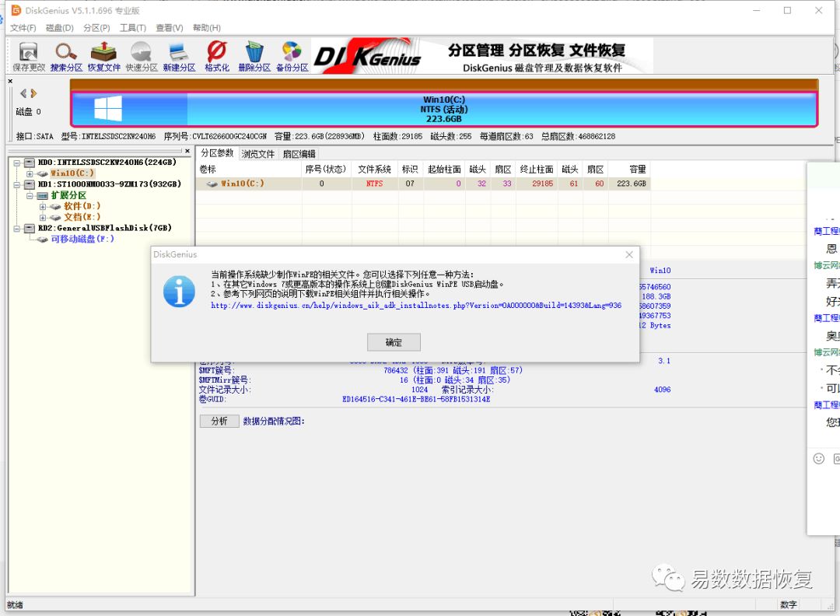Click the Format (格式化) toolbar icon
The image size is (840, 616).
[217, 57]
